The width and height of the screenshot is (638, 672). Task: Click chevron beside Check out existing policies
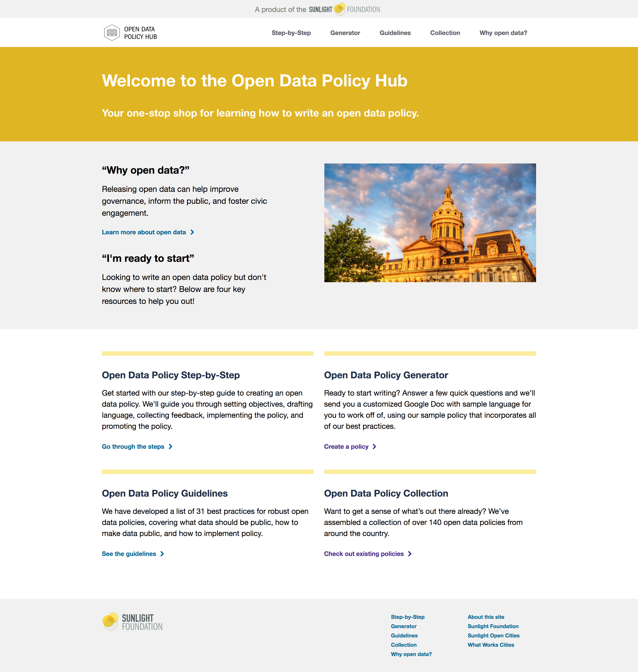(x=410, y=554)
